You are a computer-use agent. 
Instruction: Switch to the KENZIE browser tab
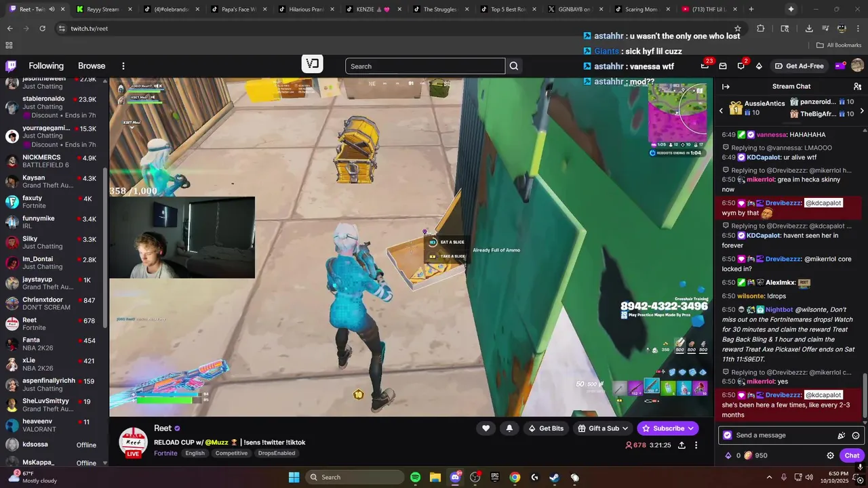tap(374, 9)
